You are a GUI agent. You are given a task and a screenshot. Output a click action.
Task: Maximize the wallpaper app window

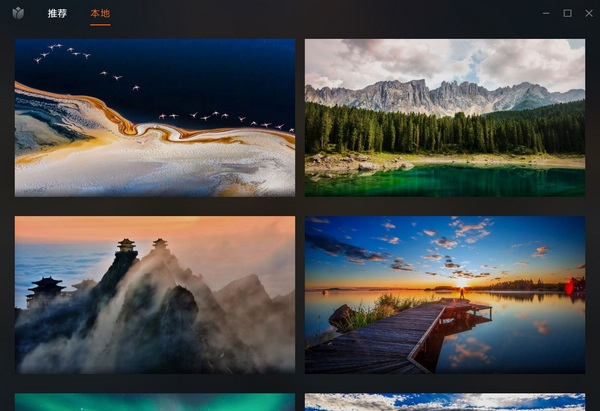pyautogui.click(x=567, y=13)
